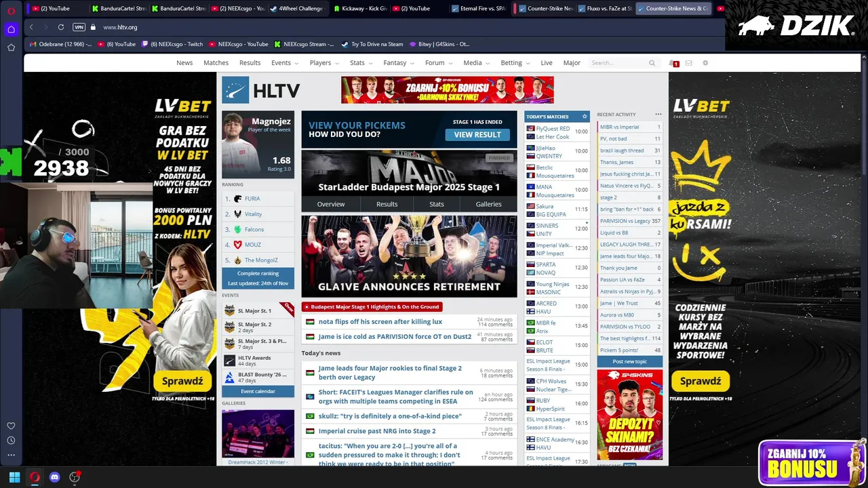This screenshot has height=488, width=868.
Task: Toggle the VPN badge in address bar
Action: pos(79,27)
